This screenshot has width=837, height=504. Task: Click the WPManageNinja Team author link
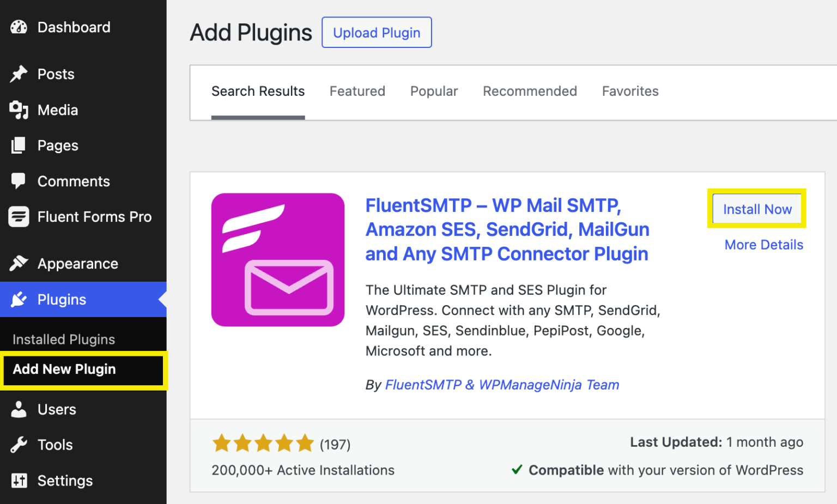point(549,385)
